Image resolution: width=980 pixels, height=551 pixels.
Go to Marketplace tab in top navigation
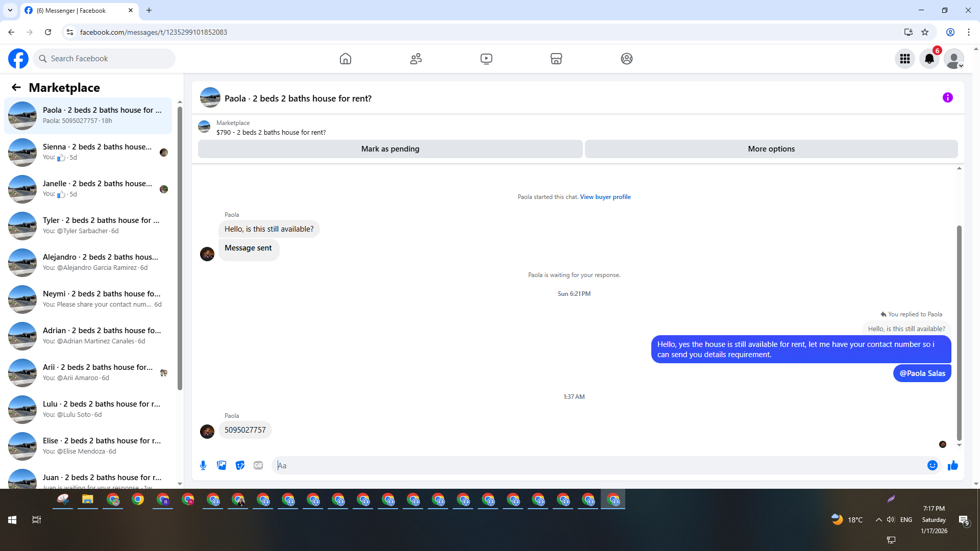pos(556,59)
